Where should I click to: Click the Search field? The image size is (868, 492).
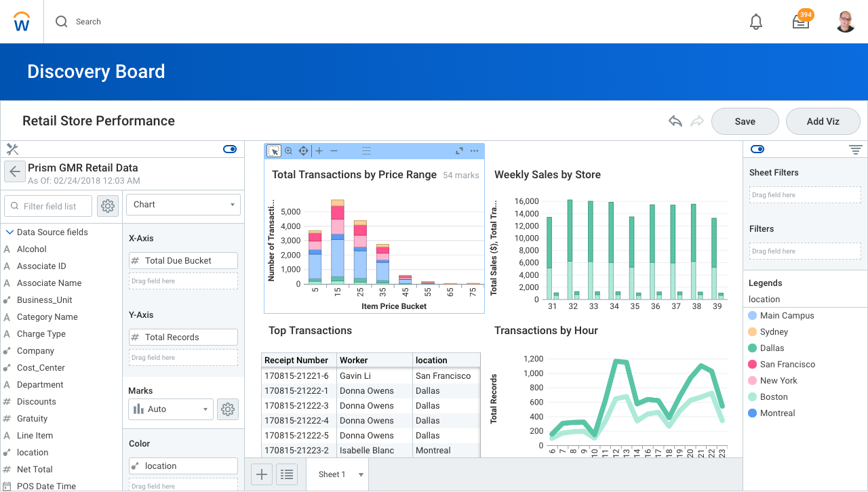[x=88, y=22]
